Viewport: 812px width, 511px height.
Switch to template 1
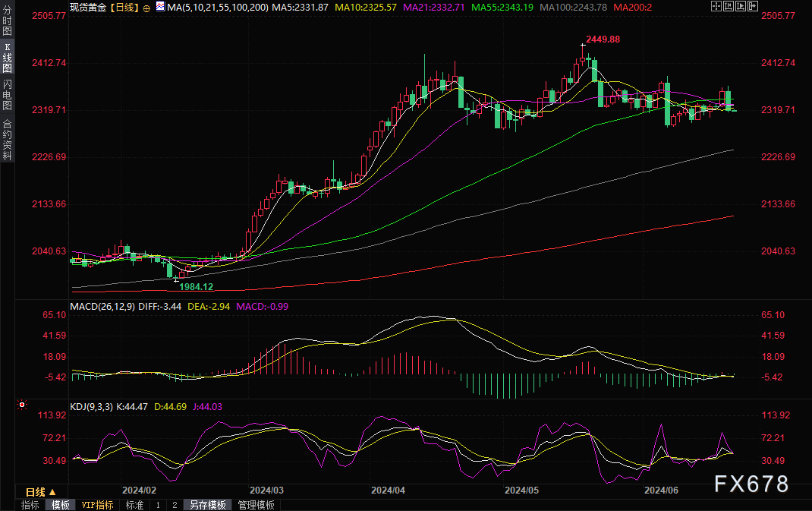click(158, 505)
